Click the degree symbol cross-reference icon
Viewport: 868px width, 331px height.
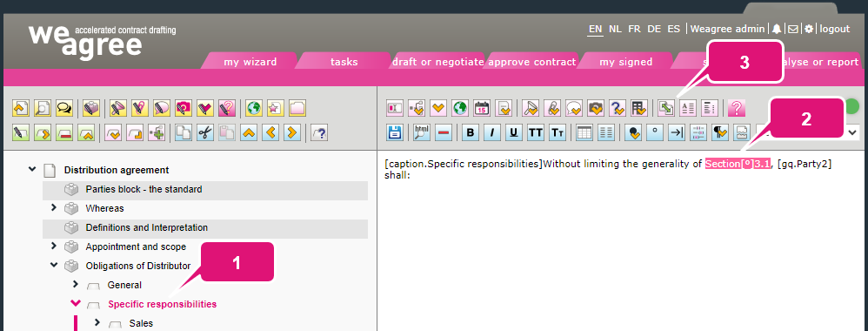[x=655, y=132]
